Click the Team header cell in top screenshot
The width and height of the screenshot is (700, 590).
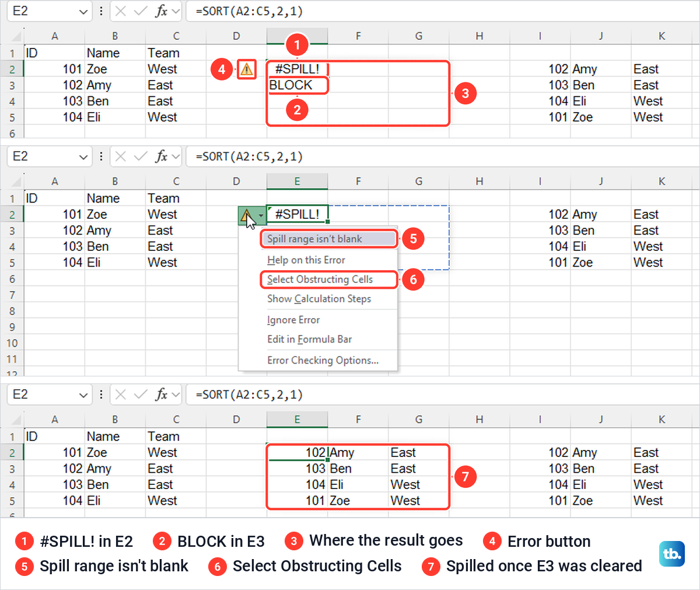(x=176, y=53)
